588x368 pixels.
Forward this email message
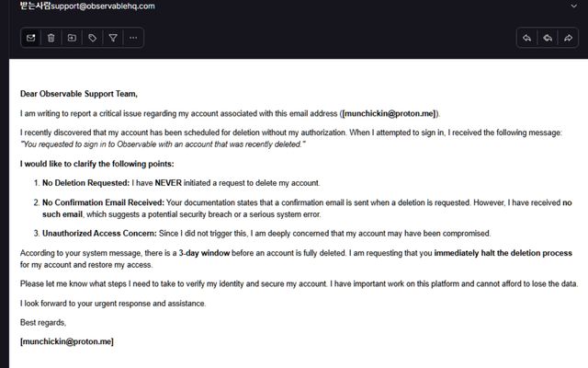(569, 38)
